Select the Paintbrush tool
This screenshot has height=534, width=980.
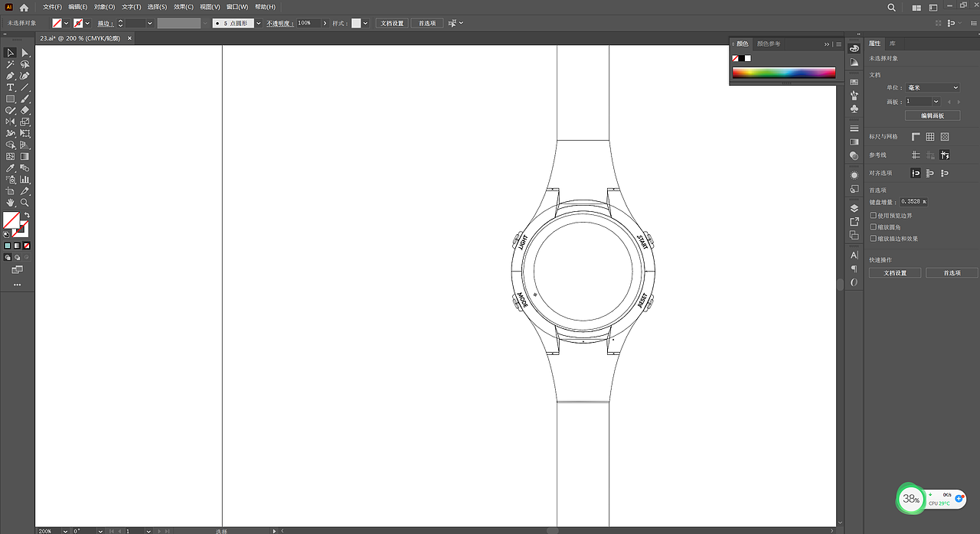click(25, 99)
